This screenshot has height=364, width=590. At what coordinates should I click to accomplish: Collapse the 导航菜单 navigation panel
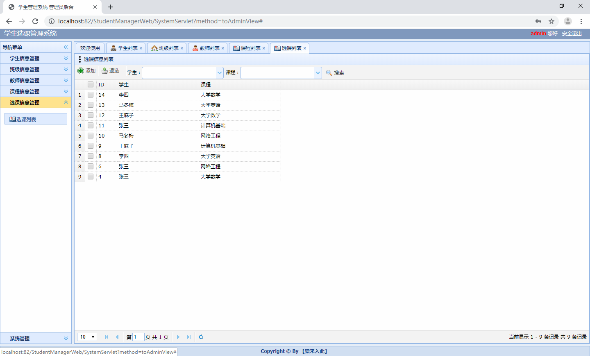(x=66, y=47)
